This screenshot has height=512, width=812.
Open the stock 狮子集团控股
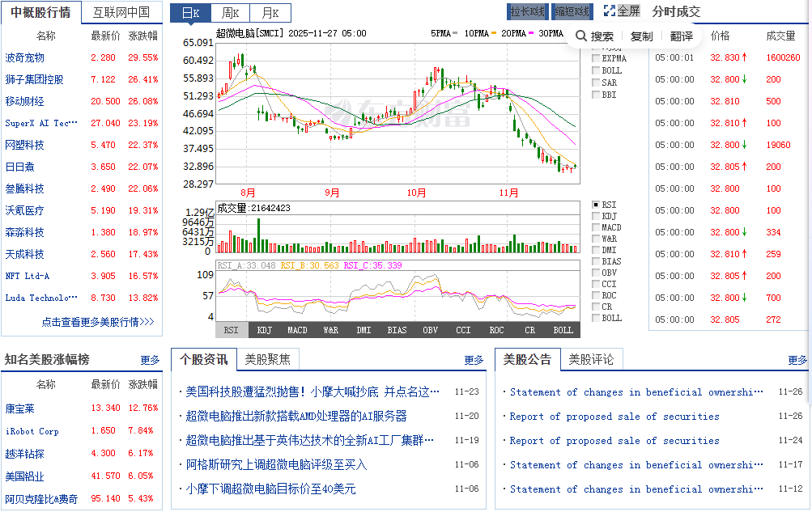point(34,79)
